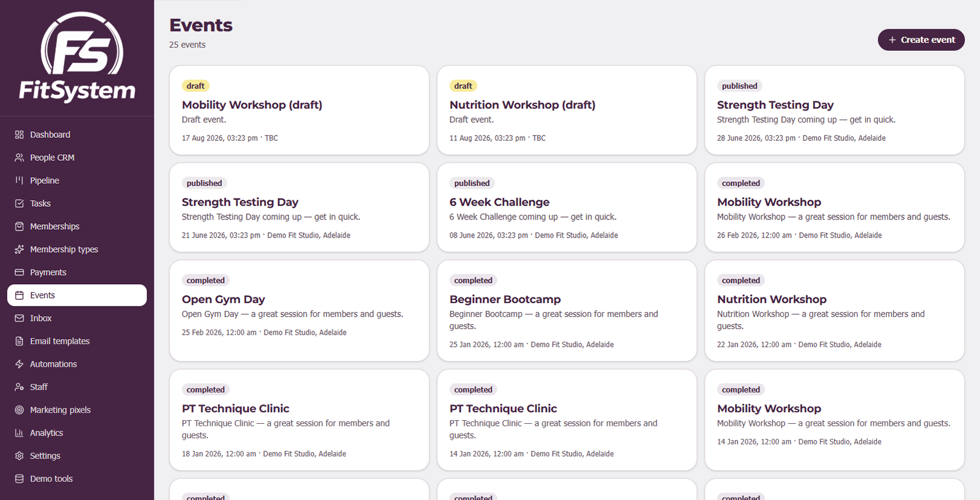Image resolution: width=980 pixels, height=500 pixels.
Task: Click the Email templates document icon
Action: 19,341
